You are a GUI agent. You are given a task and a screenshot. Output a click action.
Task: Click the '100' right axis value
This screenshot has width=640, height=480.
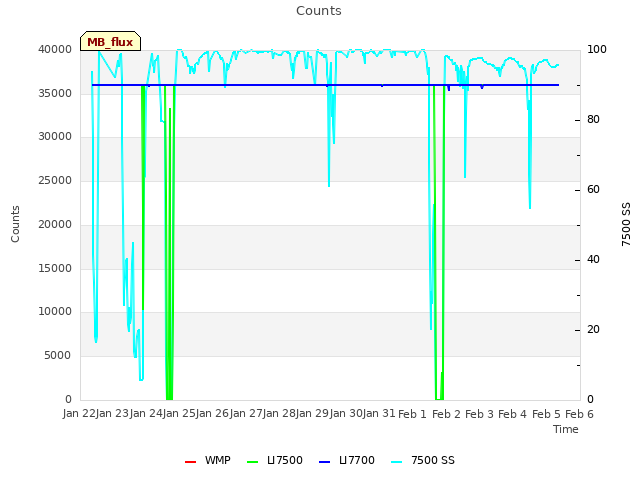(597, 50)
